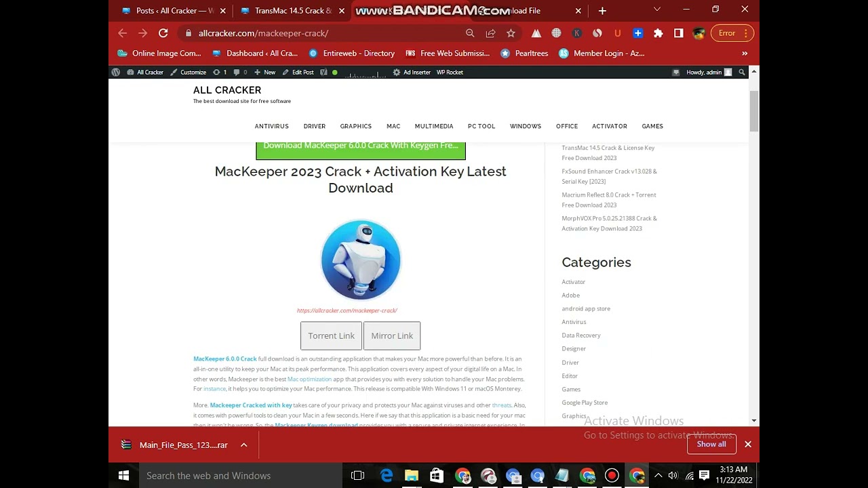868x488 pixels.
Task: Open the network icon in the system tray
Action: pos(689,476)
